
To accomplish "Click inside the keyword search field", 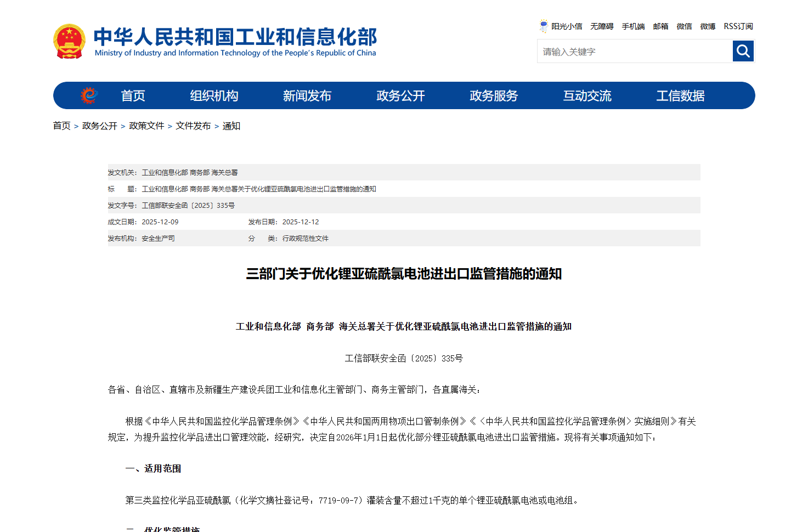I will coord(634,52).
